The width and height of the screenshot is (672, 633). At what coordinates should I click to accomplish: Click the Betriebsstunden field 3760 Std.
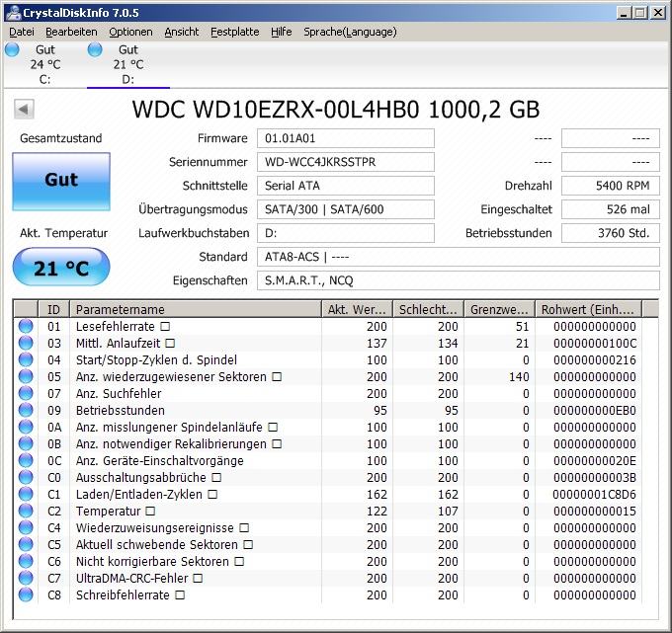(611, 233)
